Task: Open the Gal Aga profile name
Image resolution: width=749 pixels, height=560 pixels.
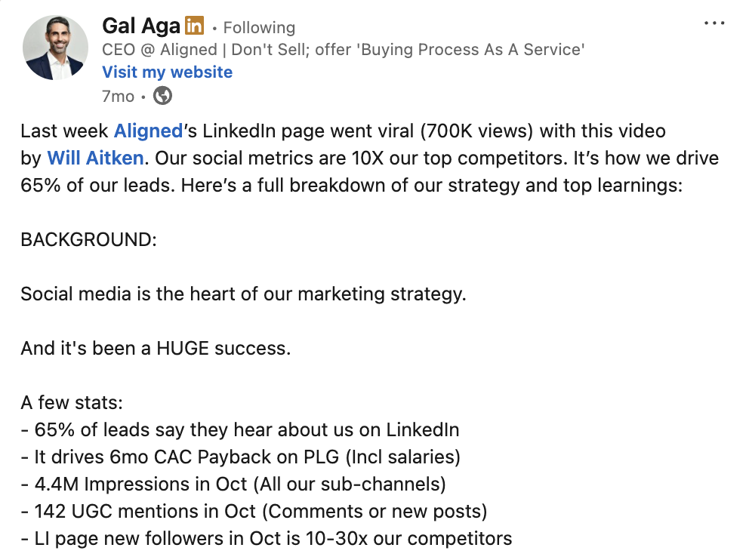Action: 141,26
